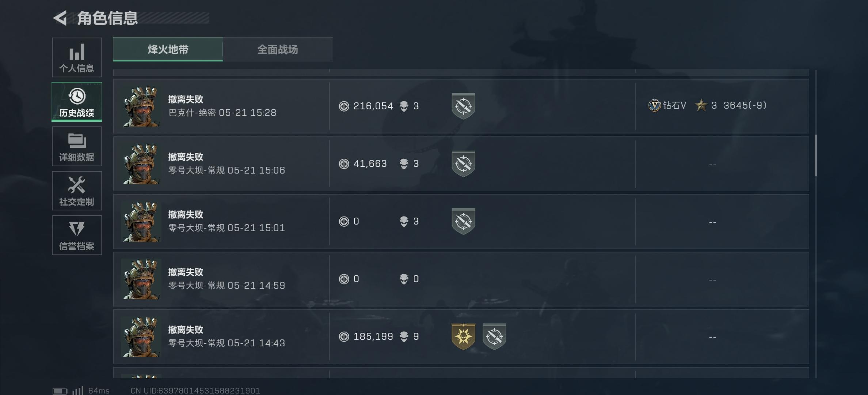This screenshot has width=868, height=395.
Task: Click the back arrow beside 角色信息
Action: click(61, 18)
